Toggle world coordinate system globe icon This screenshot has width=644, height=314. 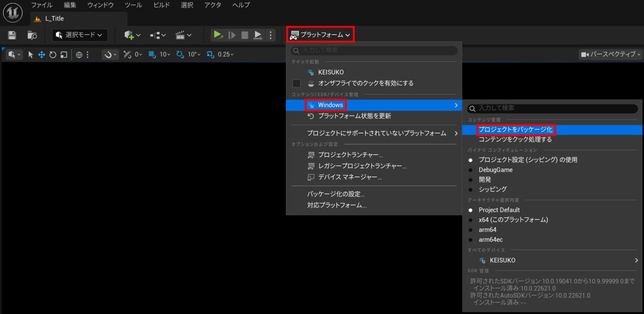(79, 54)
